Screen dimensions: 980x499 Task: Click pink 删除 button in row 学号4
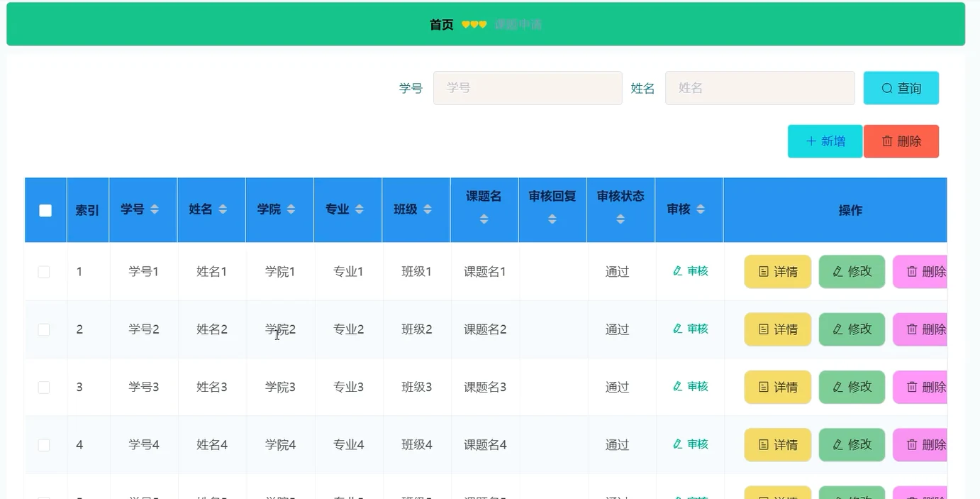point(920,445)
